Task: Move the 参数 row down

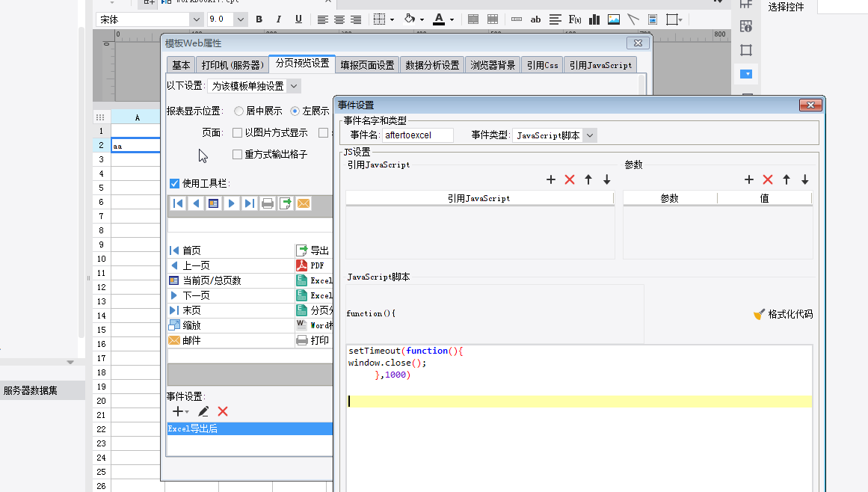Action: (805, 179)
